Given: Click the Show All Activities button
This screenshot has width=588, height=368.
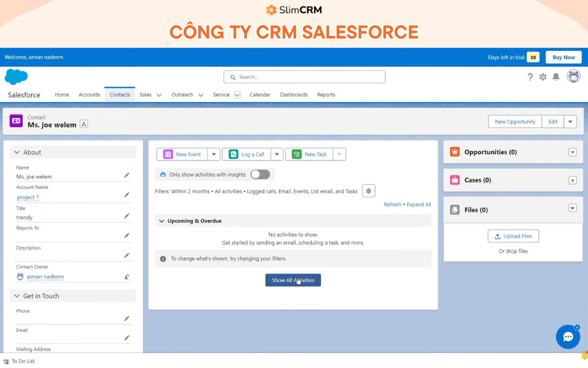Looking at the screenshot, I should [x=293, y=280].
